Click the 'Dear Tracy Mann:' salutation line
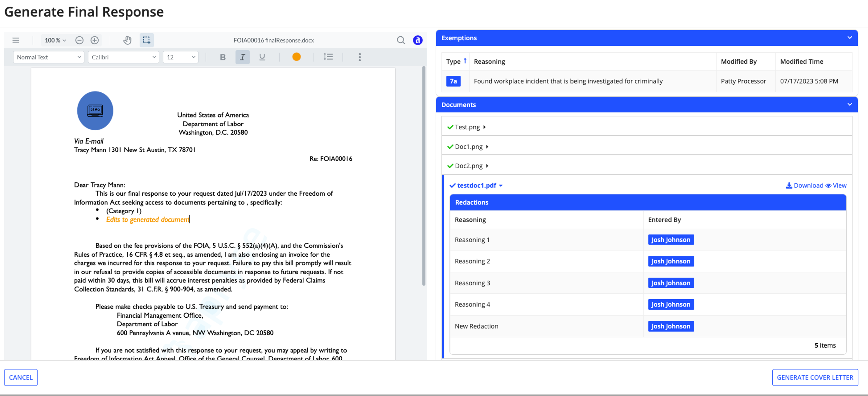Viewport: 868px width, 396px height. [x=99, y=185]
